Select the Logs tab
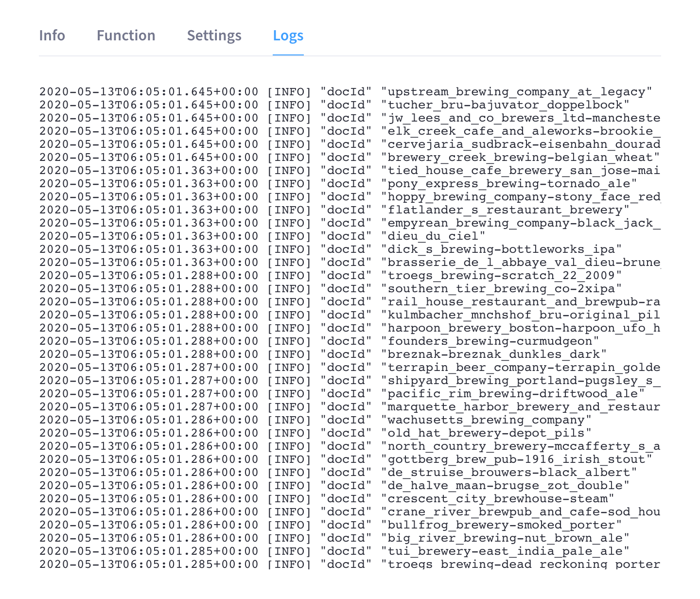700x599 pixels. pyautogui.click(x=288, y=36)
